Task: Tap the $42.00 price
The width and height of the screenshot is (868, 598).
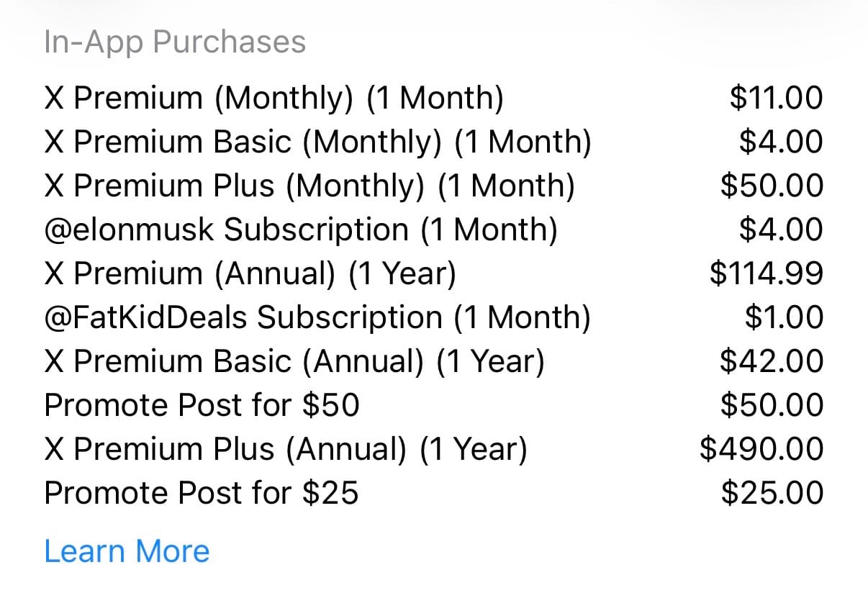Action: pos(772,361)
